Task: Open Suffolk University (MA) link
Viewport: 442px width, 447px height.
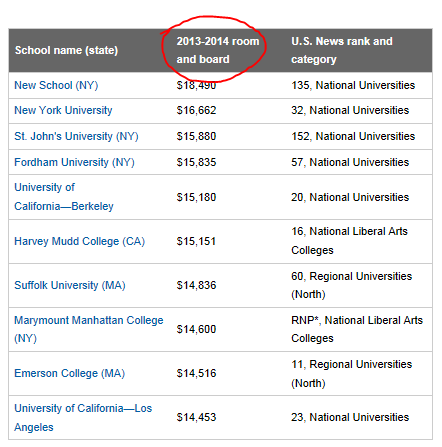Action: click(70, 285)
